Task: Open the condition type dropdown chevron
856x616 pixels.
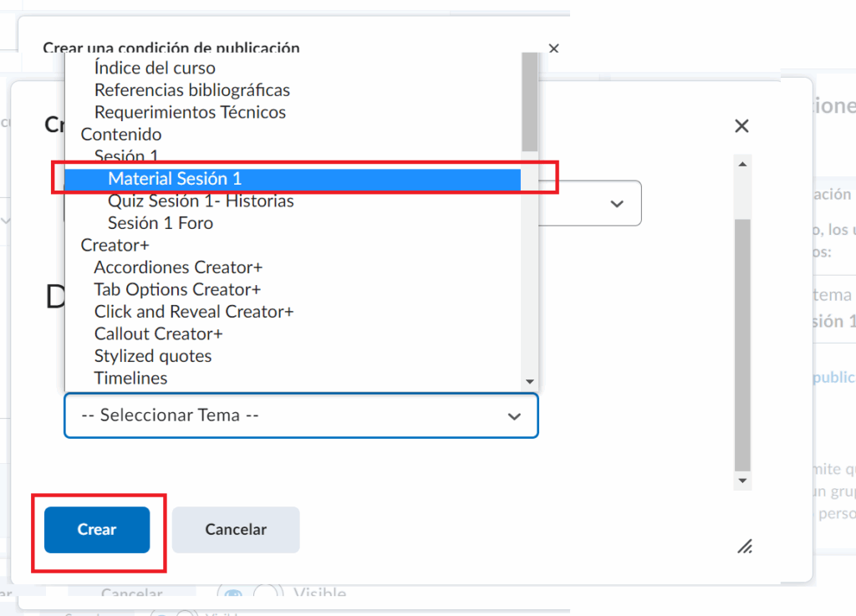Action: tap(617, 204)
